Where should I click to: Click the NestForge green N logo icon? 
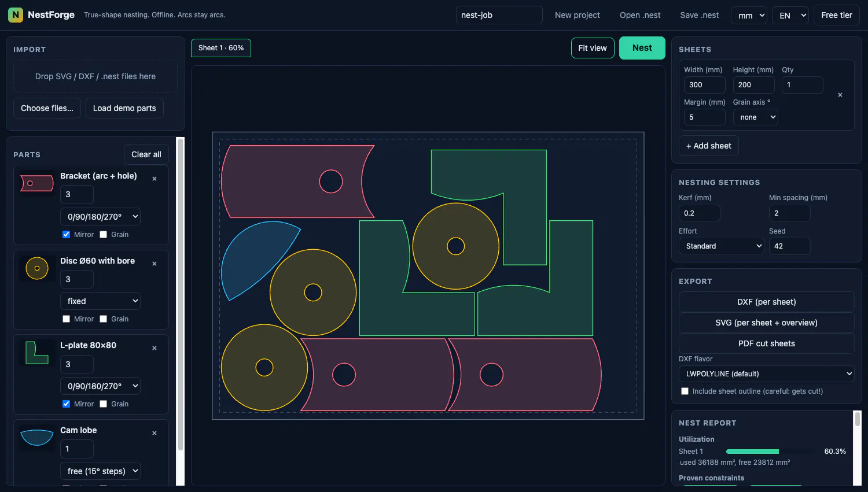(16, 15)
